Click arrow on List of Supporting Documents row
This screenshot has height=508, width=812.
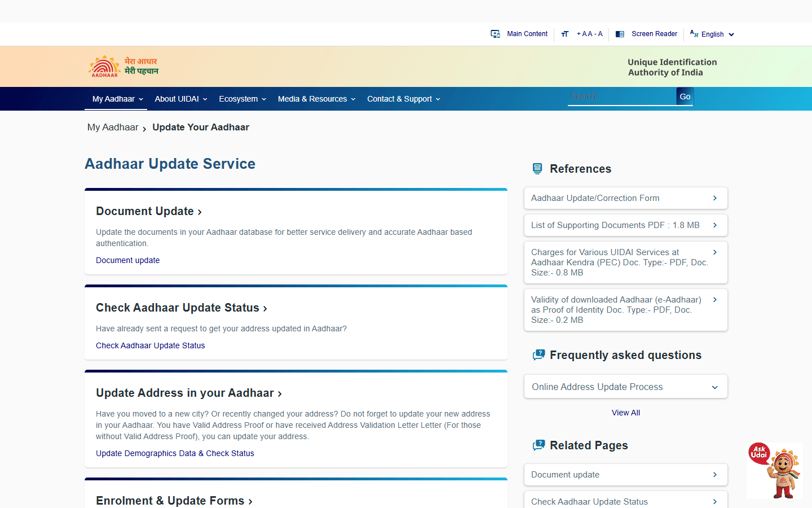pos(714,225)
